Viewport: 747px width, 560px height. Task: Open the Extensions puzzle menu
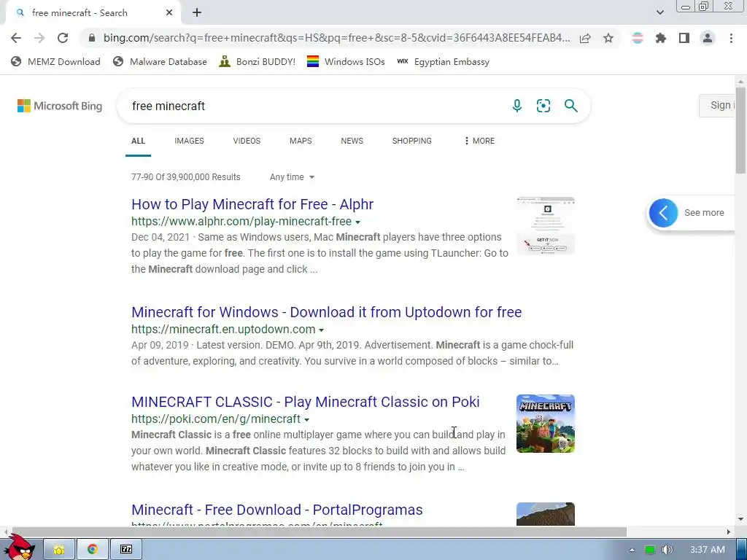click(661, 38)
